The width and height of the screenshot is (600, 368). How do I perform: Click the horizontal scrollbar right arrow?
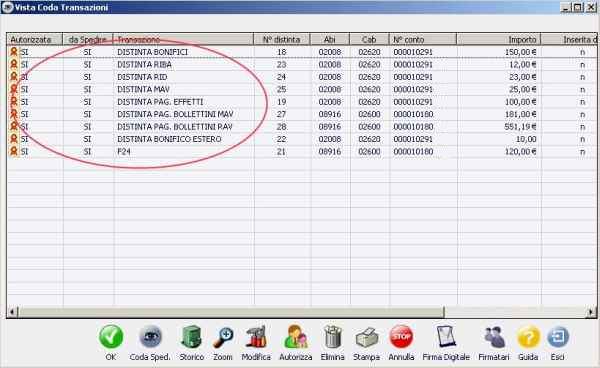tap(591, 312)
